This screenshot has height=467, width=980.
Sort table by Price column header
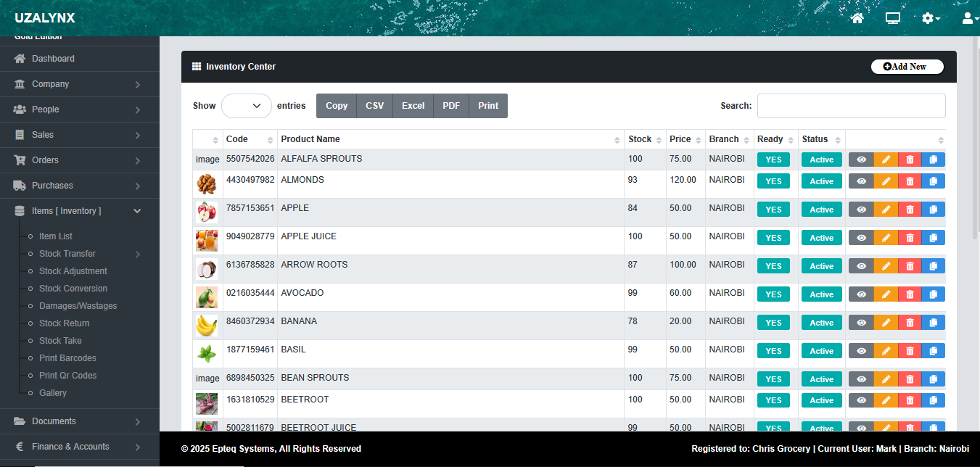click(x=685, y=139)
